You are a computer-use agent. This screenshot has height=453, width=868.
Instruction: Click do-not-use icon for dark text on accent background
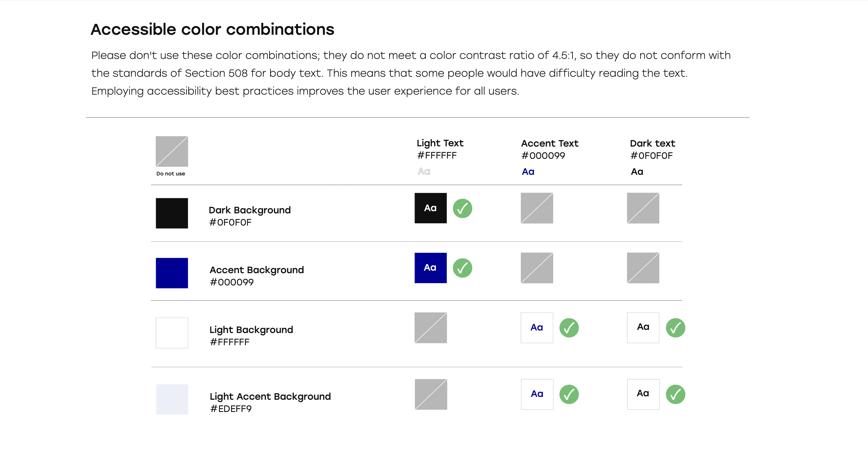[643, 268]
